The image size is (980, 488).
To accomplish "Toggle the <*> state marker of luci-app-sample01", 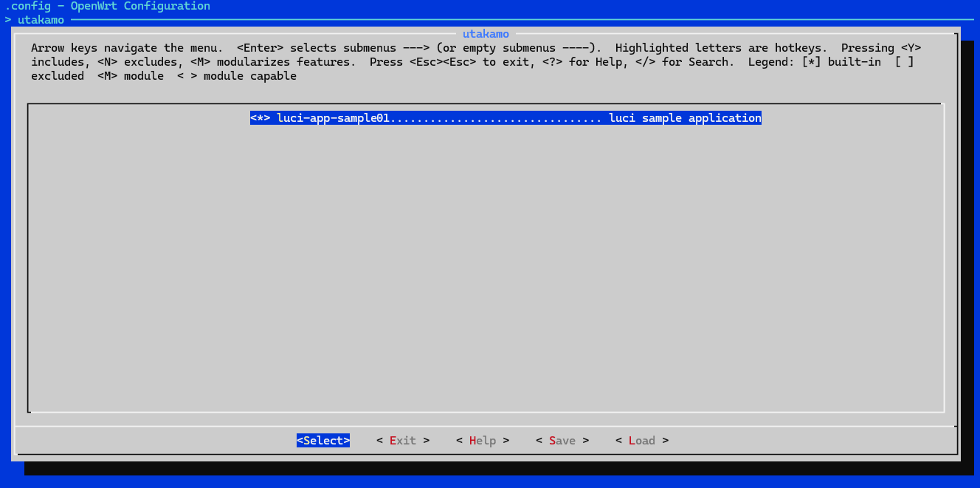I will [x=260, y=118].
